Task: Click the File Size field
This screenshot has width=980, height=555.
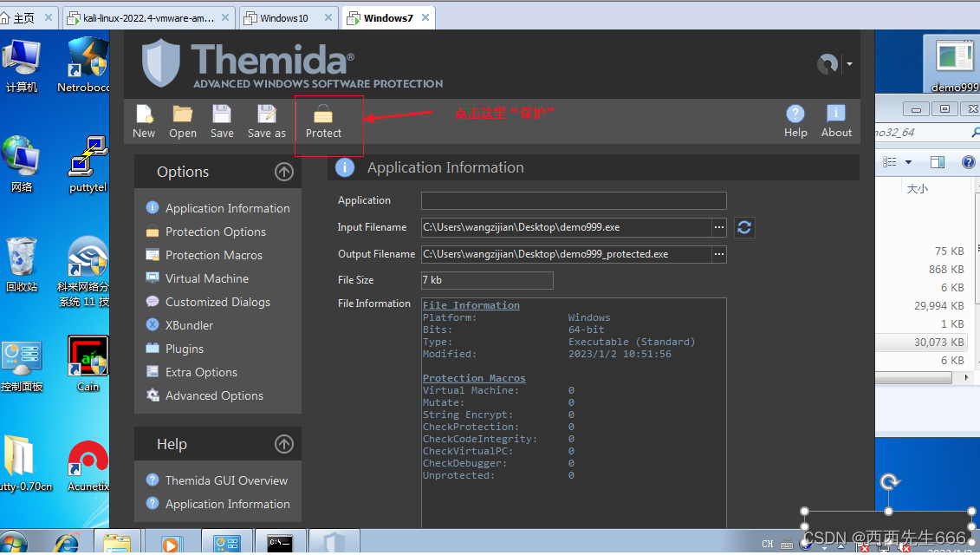Action: coord(487,280)
